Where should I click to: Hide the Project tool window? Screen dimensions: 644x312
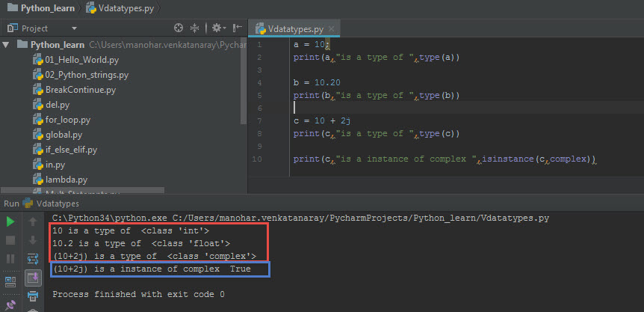tap(238, 28)
